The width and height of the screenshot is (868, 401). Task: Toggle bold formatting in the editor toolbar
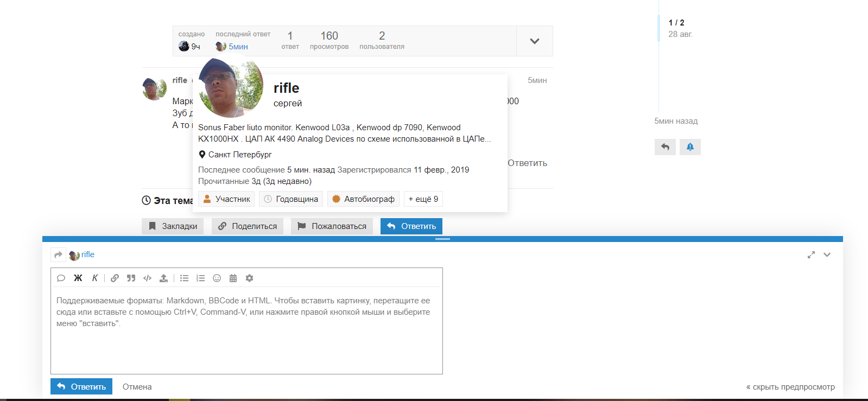point(78,278)
